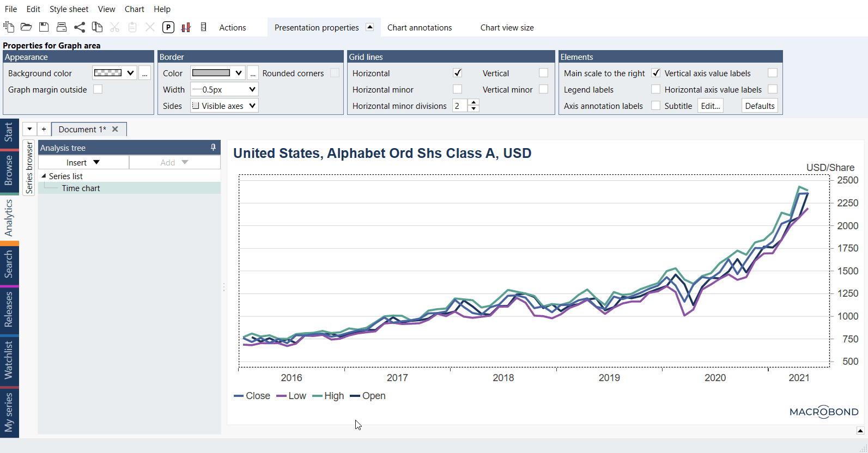Enable Vertical grid lines checkbox
Screen dimensions: 868x453
point(543,73)
